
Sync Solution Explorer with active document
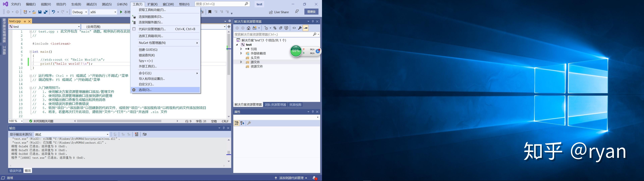point(275,28)
